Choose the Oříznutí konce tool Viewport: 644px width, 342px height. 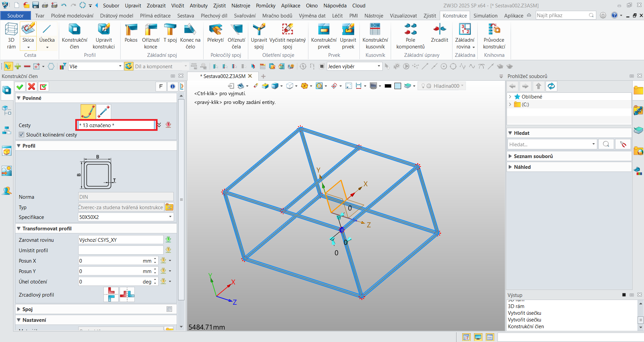pyautogui.click(x=151, y=29)
